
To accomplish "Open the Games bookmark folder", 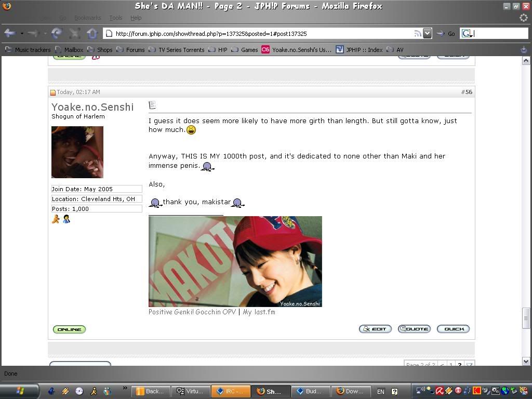I will 245,50.
